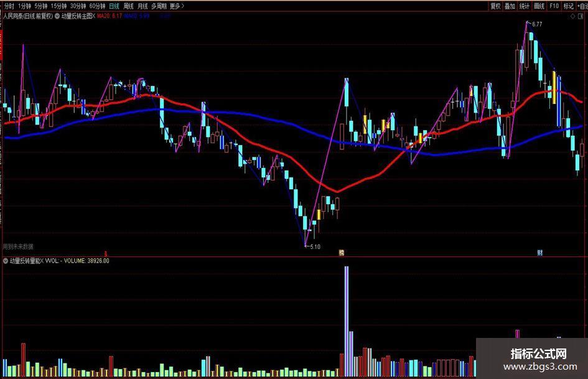The height and width of the screenshot is (379, 588).
Task: Click the stock title 人民同泰(日线 前复权)
Action: [28, 16]
